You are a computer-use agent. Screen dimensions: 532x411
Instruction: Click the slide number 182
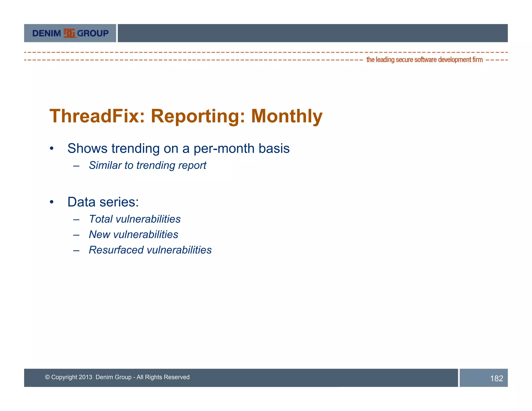496,378
